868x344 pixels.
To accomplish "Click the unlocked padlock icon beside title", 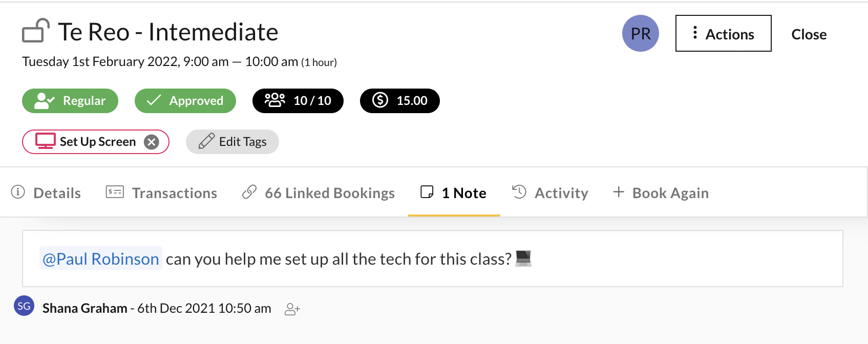I will pyautogui.click(x=36, y=31).
